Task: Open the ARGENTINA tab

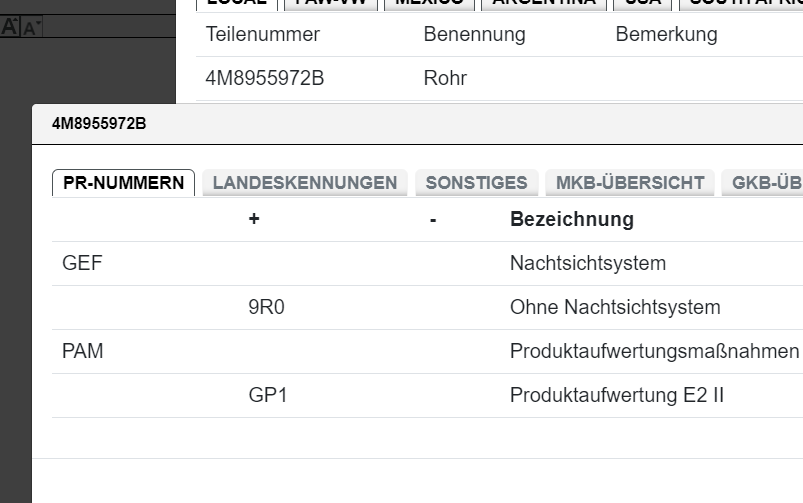Action: (x=543, y=2)
